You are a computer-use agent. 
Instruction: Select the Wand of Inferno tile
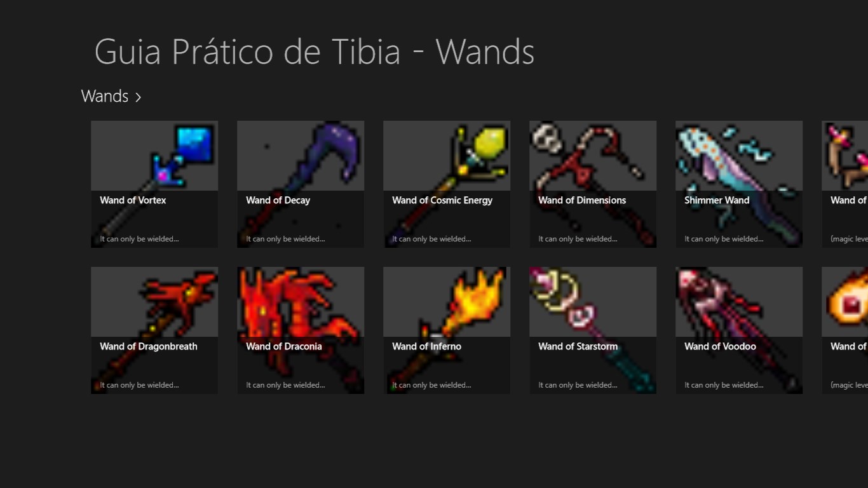[x=447, y=330]
